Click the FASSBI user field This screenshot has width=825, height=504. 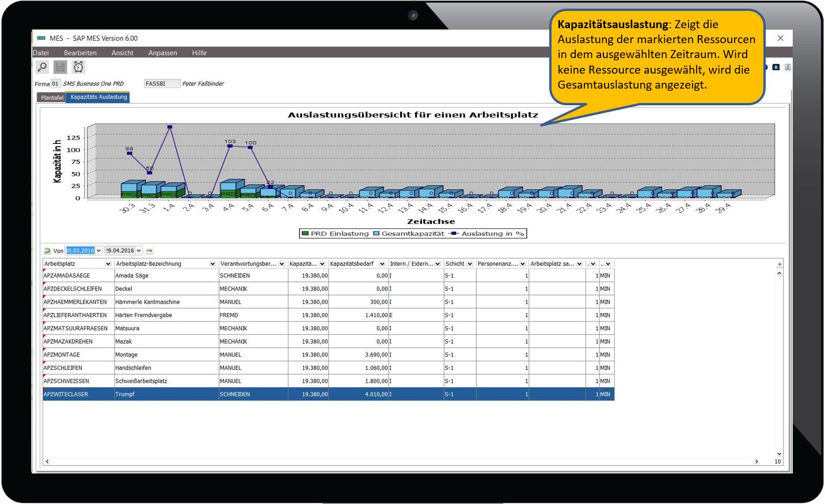(162, 83)
